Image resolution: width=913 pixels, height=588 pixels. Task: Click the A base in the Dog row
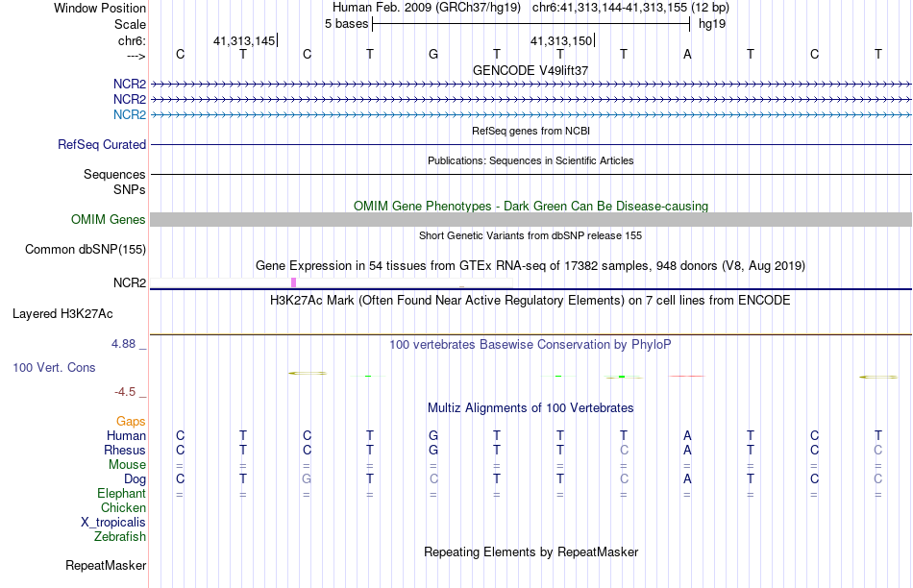pyautogui.click(x=687, y=478)
